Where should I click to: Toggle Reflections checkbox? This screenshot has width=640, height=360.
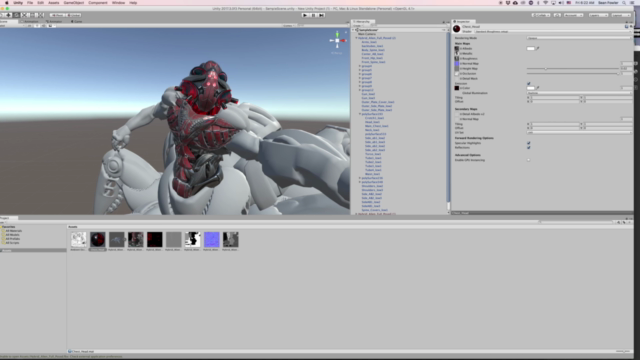coord(529,147)
